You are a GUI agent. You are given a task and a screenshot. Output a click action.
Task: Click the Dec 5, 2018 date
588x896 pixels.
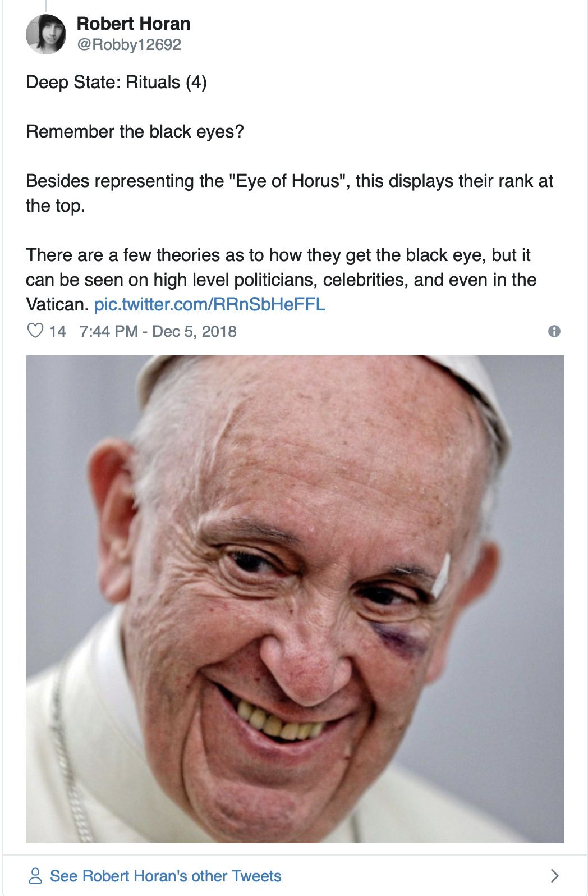[194, 331]
